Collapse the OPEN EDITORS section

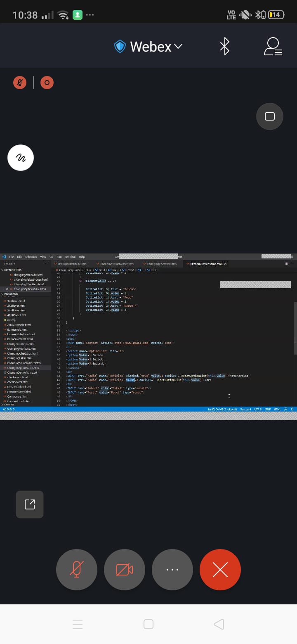click(12, 270)
